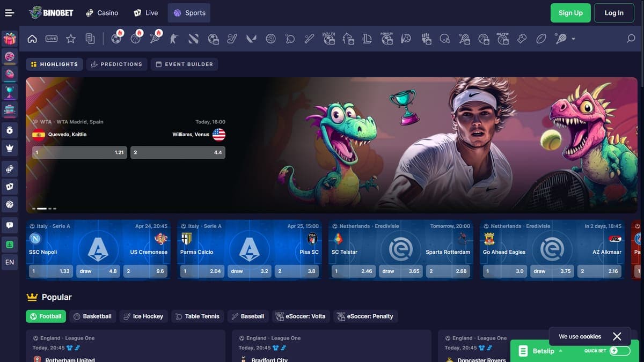
Task: Open the Live section
Action: click(146, 13)
